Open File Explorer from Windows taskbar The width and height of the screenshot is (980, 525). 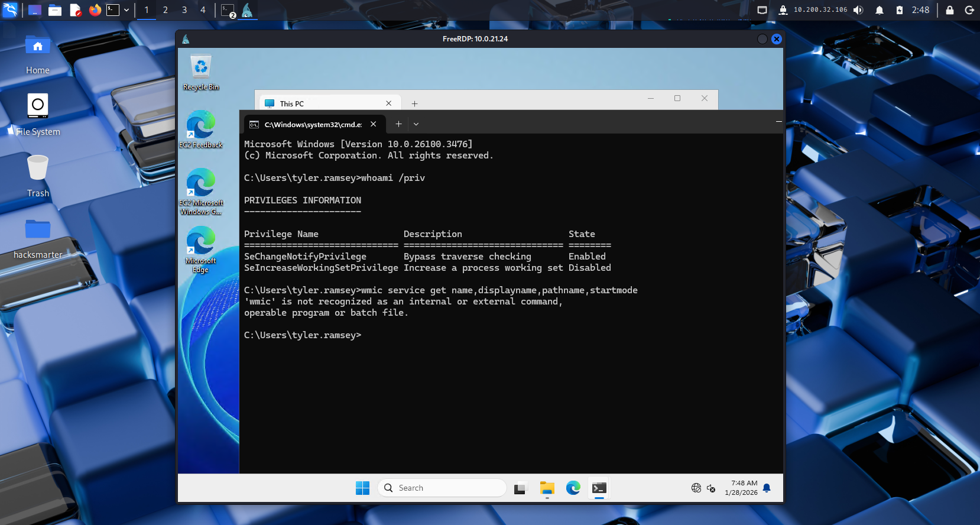547,488
